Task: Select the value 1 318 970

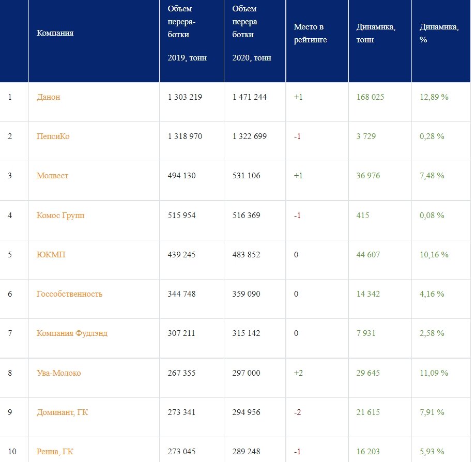Action: [x=185, y=136]
